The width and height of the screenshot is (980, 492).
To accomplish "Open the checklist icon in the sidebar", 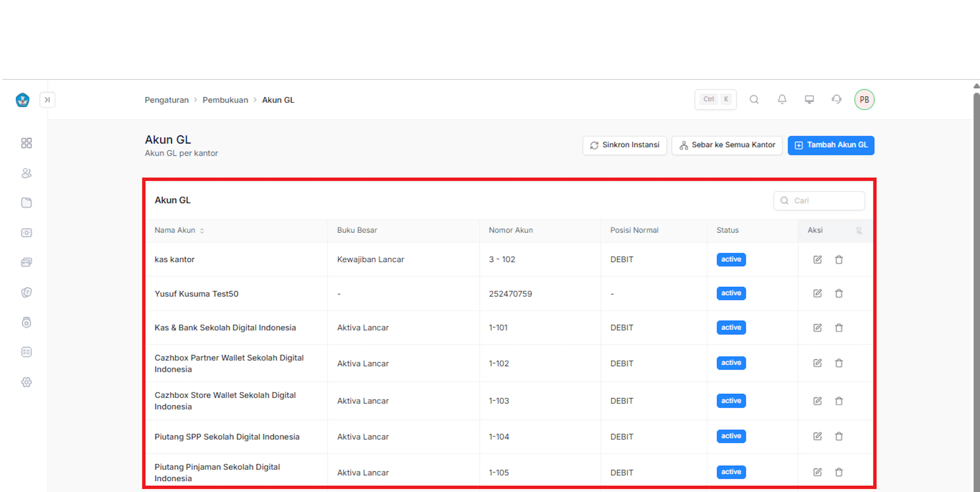I will pyautogui.click(x=26, y=352).
